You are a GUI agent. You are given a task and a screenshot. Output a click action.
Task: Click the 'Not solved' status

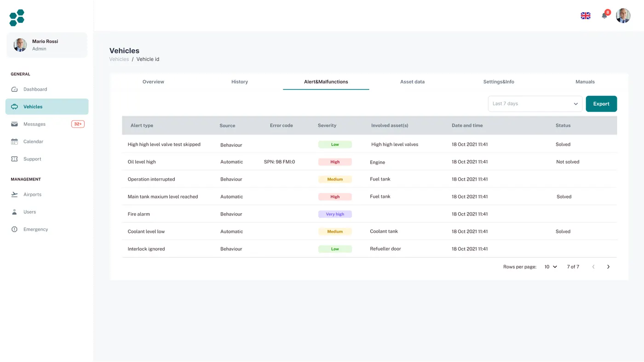pyautogui.click(x=568, y=162)
